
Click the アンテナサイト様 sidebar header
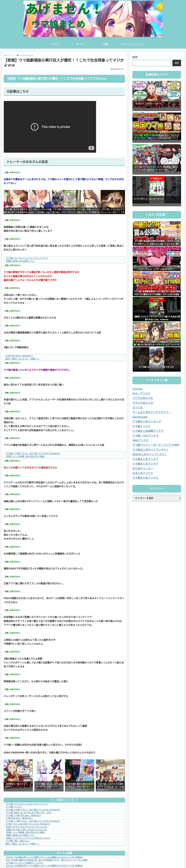pyautogui.click(x=157, y=380)
